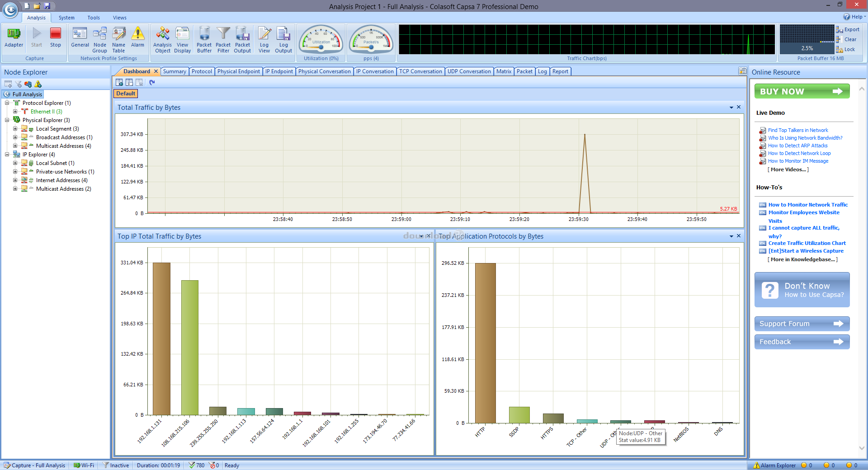Open Find Top Talkers in Network link
This screenshot has width=868, height=470.
798,130
